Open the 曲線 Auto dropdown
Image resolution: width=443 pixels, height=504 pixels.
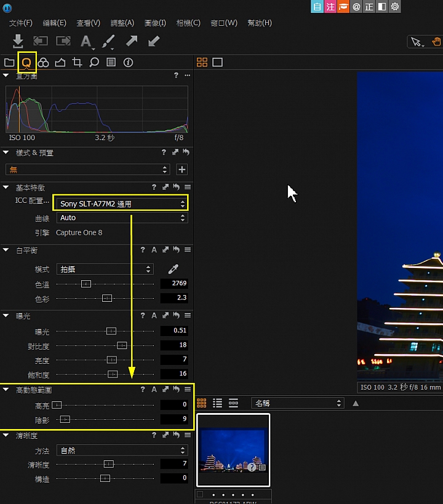(x=122, y=218)
